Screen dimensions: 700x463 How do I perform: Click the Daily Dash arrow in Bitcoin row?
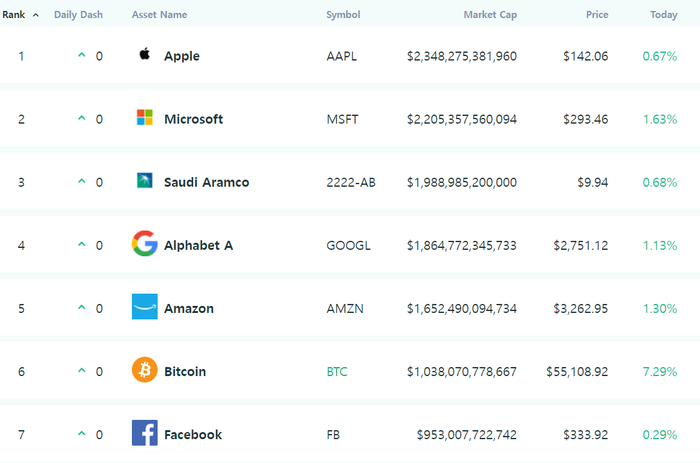(x=82, y=370)
